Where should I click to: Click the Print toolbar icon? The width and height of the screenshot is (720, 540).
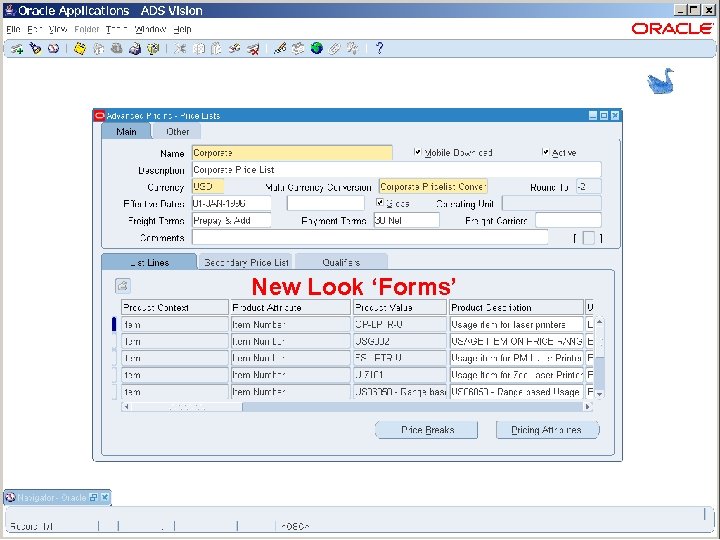tap(135, 48)
